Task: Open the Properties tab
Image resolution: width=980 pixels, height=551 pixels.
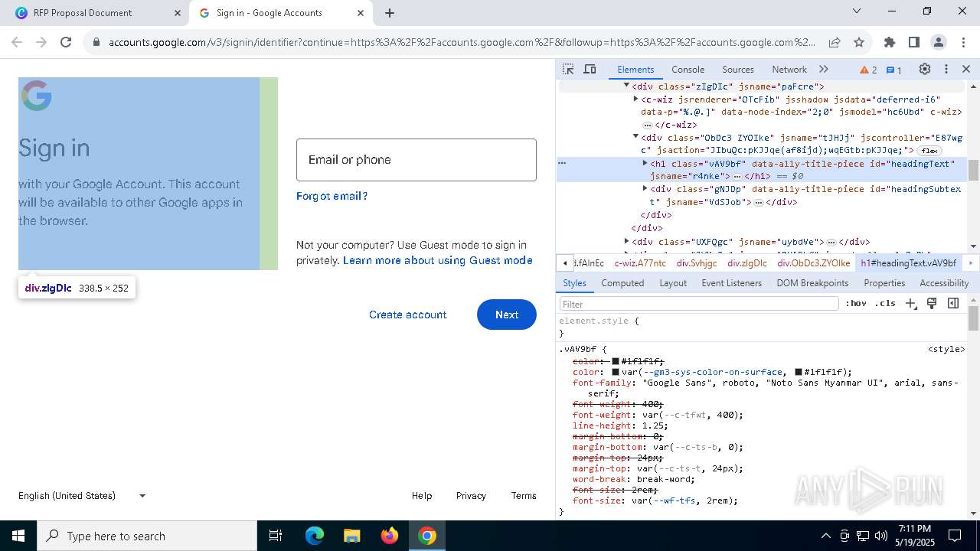Action: 884,282
